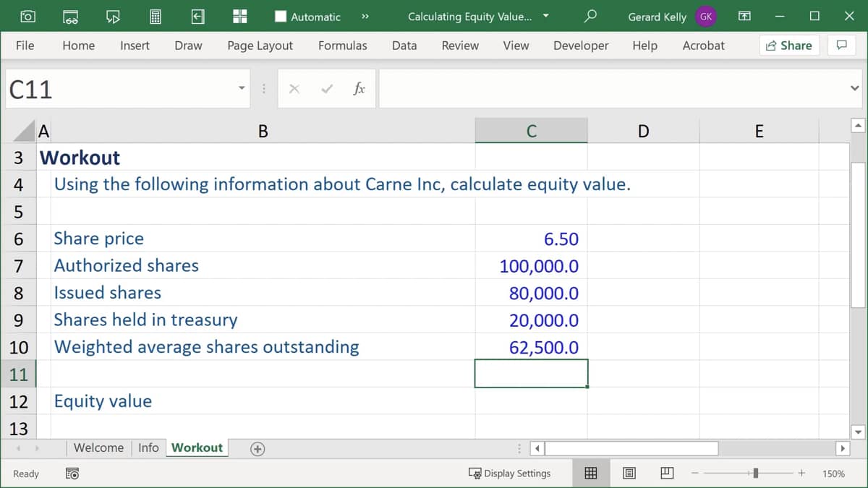The width and height of the screenshot is (868, 488).
Task: Add a new sheet with plus icon
Action: click(x=257, y=448)
